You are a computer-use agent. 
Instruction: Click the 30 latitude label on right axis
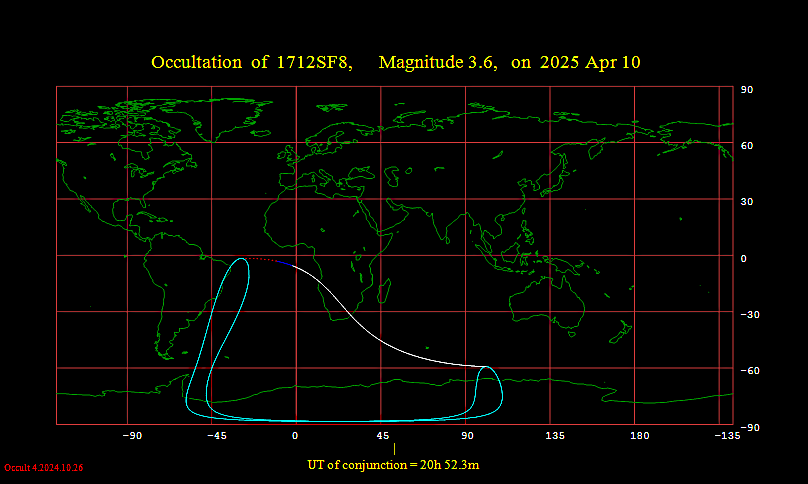pos(745,202)
